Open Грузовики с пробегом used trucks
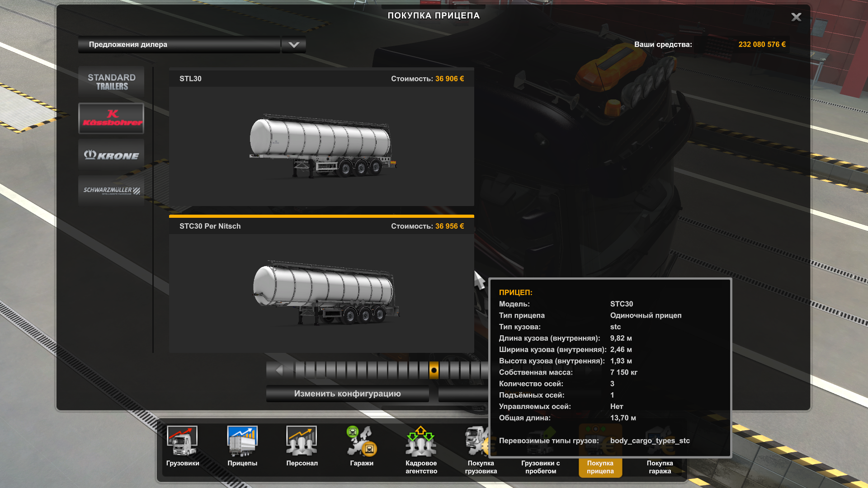This screenshot has height=488, width=868. pyautogui.click(x=540, y=466)
